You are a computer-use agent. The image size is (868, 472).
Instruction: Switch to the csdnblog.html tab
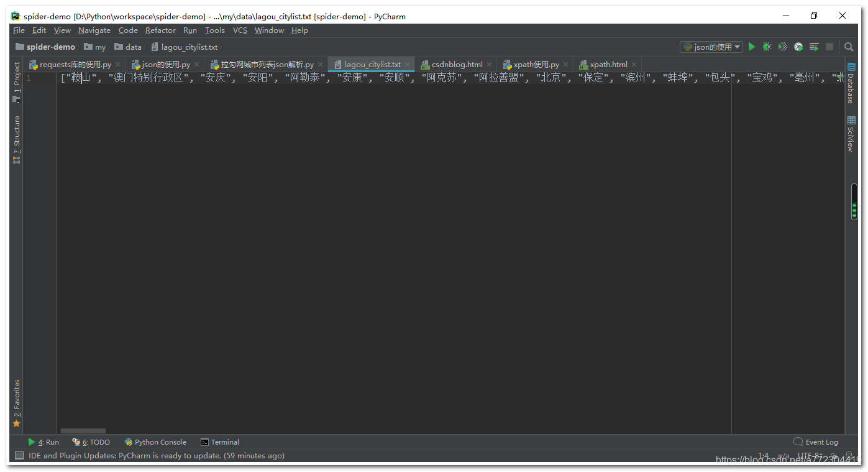click(456, 63)
